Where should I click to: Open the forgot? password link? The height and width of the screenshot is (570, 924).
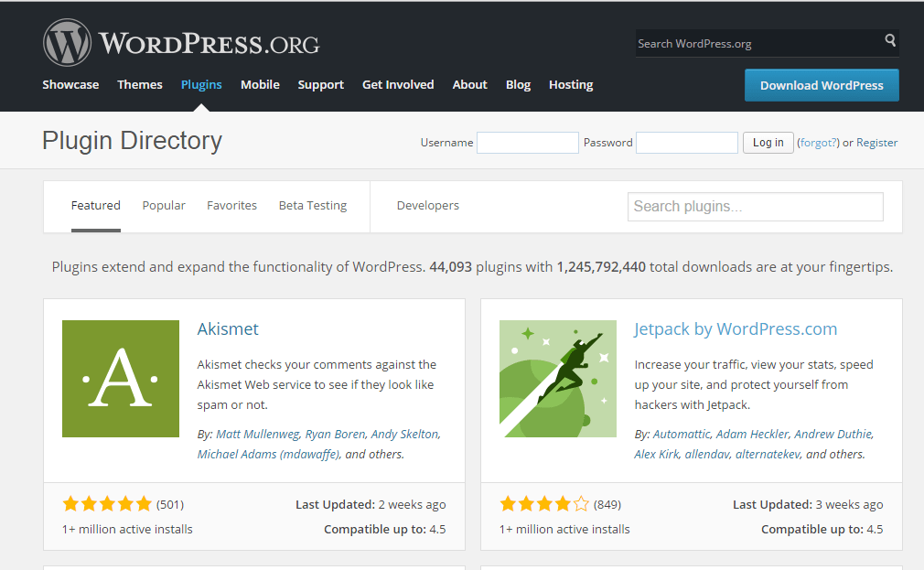click(818, 143)
